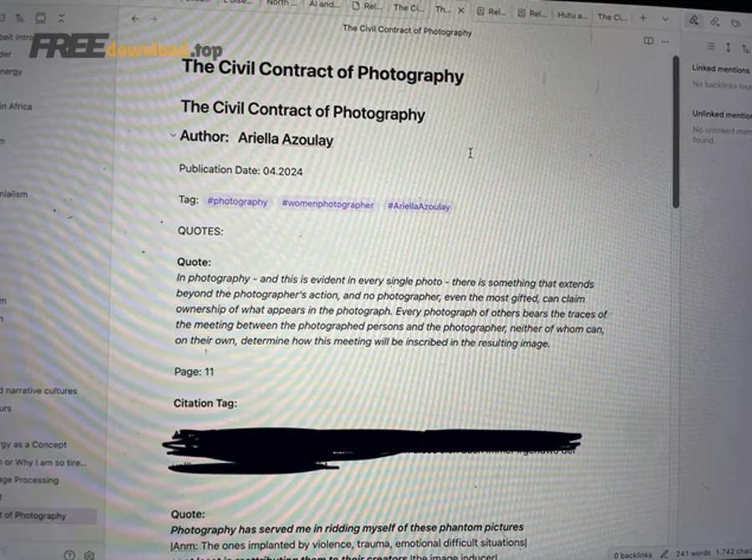
Task: Open the note's more options menu
Action: pos(665,40)
